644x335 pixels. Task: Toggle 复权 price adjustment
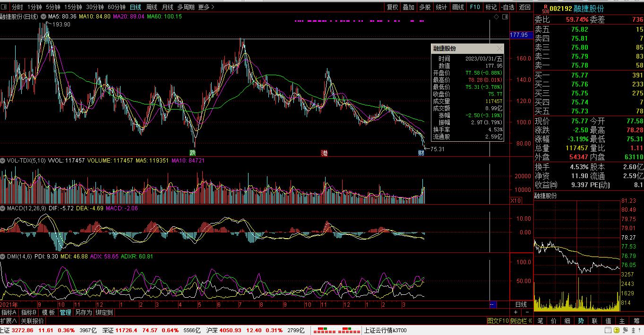[392, 7]
